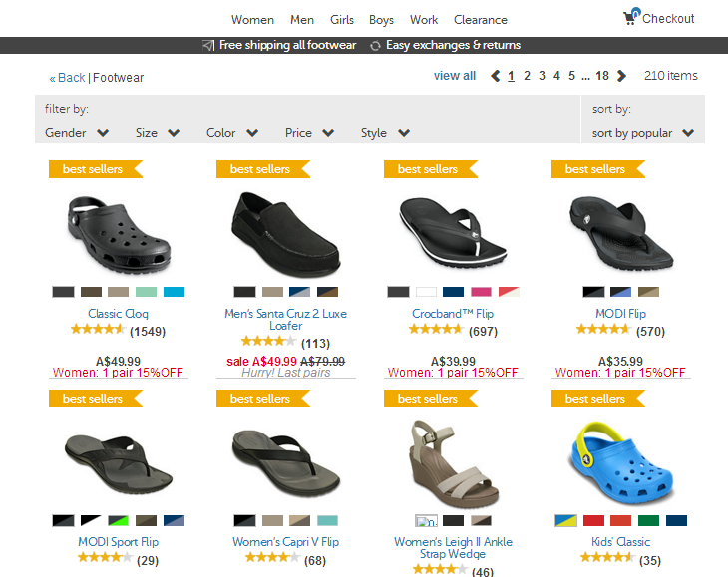Click the exchanges and returns refresh icon

375,46
